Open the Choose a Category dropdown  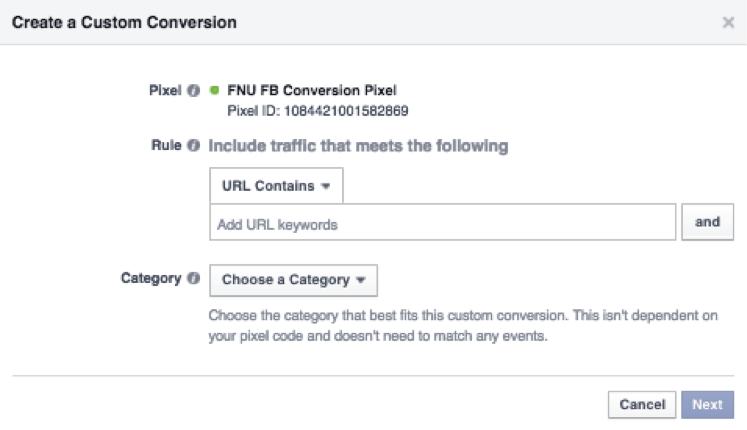tap(293, 280)
